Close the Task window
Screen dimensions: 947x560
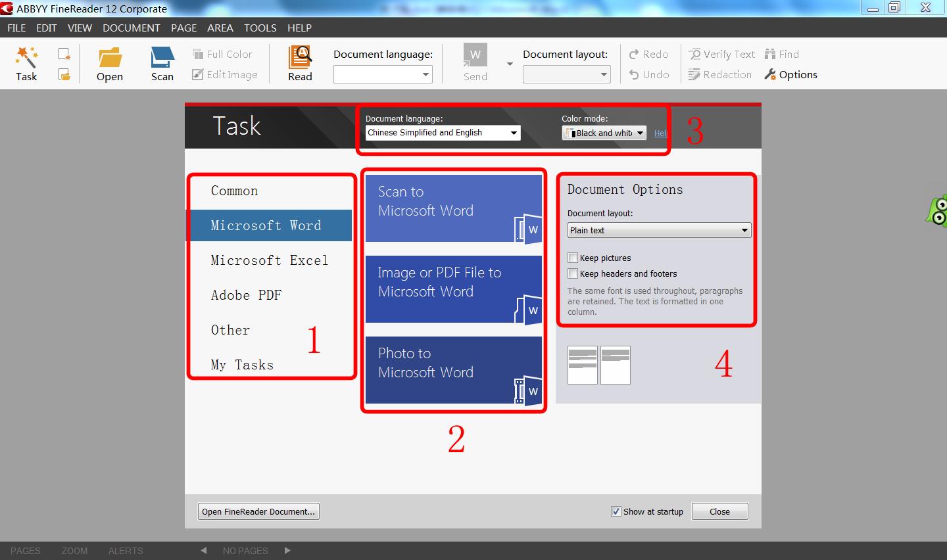point(719,511)
